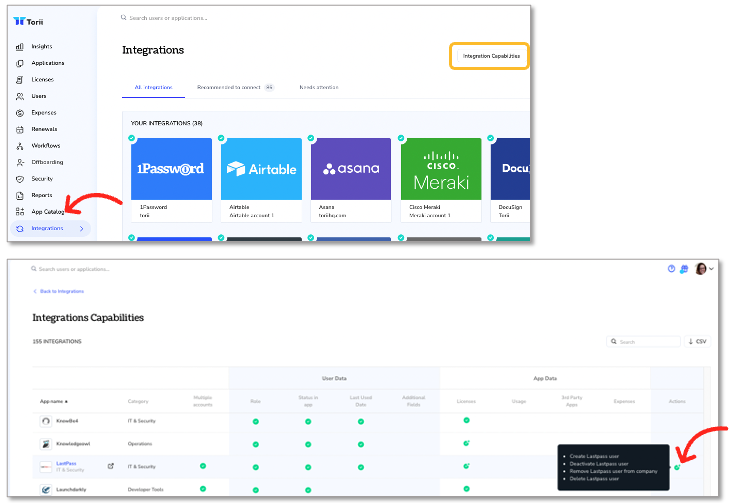The width and height of the screenshot is (730, 503).
Task: Click the Usage column header
Action: [x=519, y=401]
